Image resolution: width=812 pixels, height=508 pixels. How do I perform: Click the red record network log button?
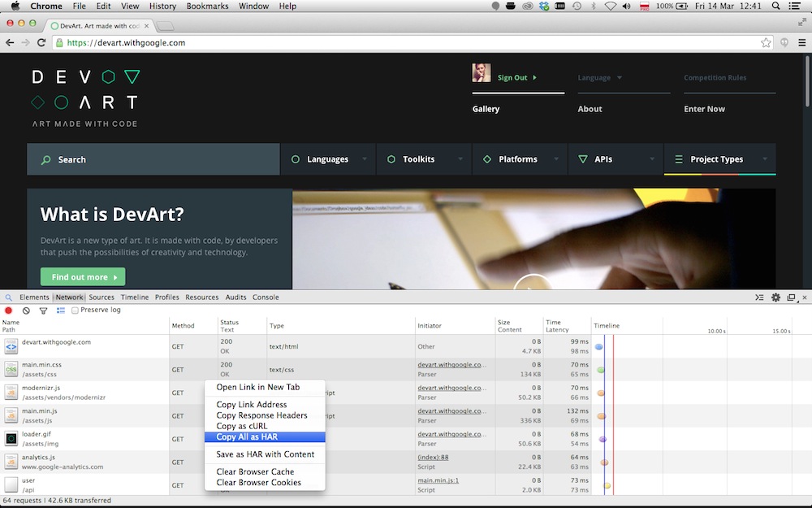point(8,310)
